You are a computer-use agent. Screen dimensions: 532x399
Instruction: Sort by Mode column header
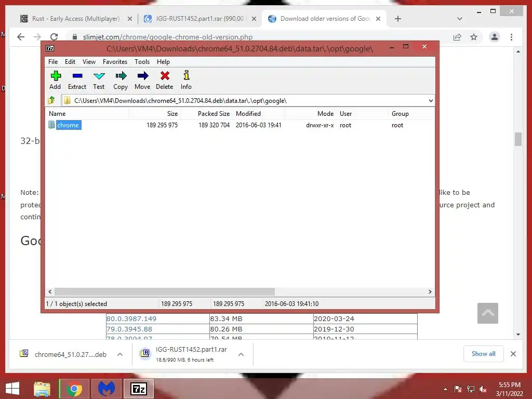pyautogui.click(x=311, y=114)
